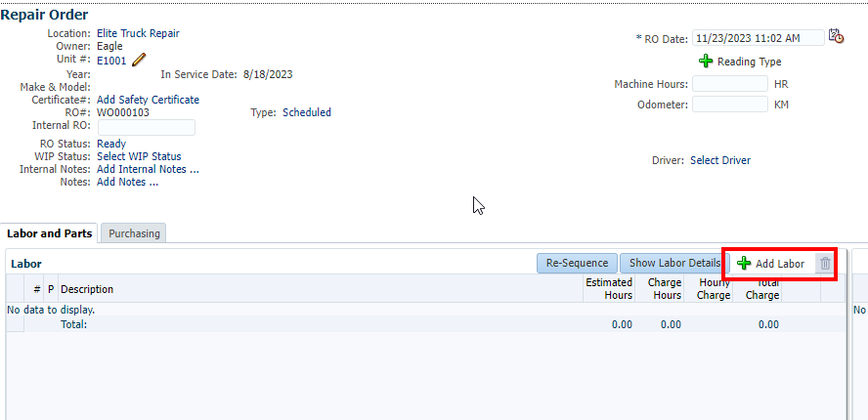Click the Re-Sequence button
The width and height of the screenshot is (868, 420).
pyautogui.click(x=577, y=263)
